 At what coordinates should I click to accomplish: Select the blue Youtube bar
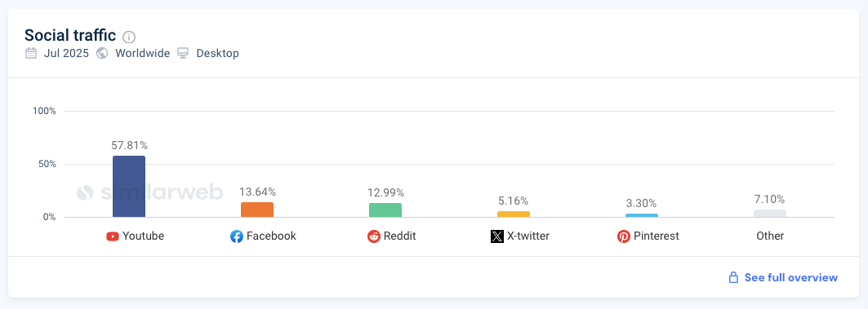coord(129,186)
